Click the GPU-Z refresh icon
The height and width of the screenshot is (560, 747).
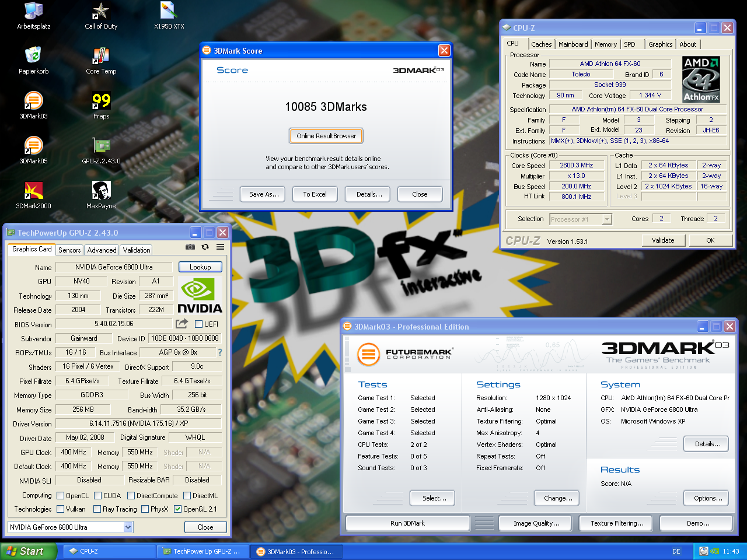tap(205, 247)
